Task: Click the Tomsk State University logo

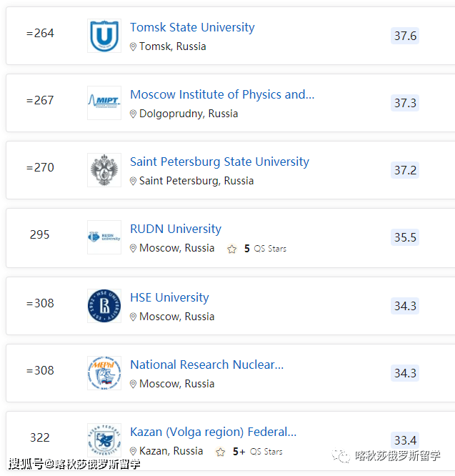Action: tap(104, 36)
